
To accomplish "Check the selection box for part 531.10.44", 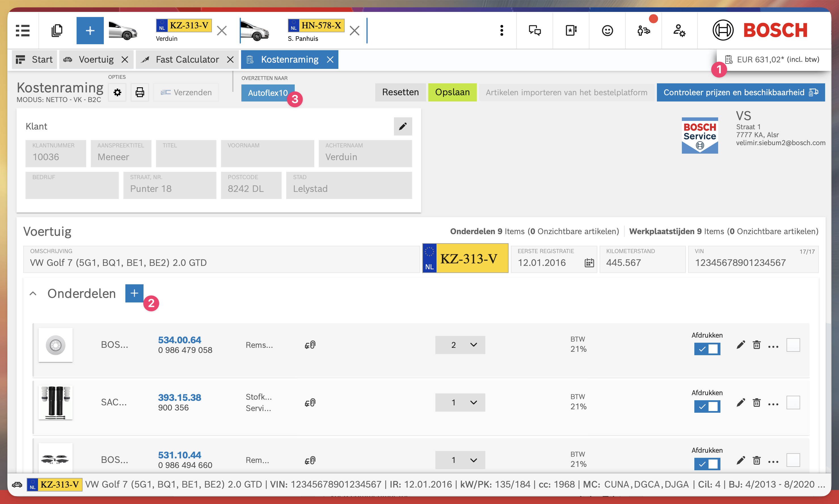I will (x=793, y=460).
